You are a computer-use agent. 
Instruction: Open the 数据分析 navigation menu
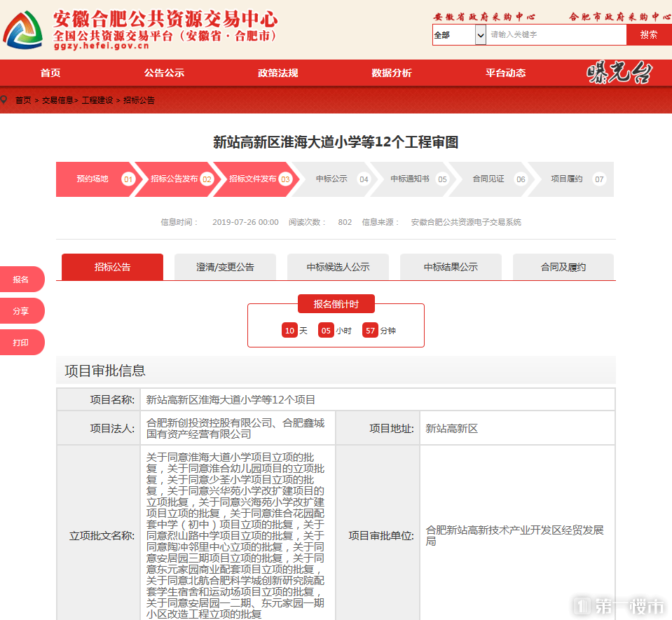[392, 72]
